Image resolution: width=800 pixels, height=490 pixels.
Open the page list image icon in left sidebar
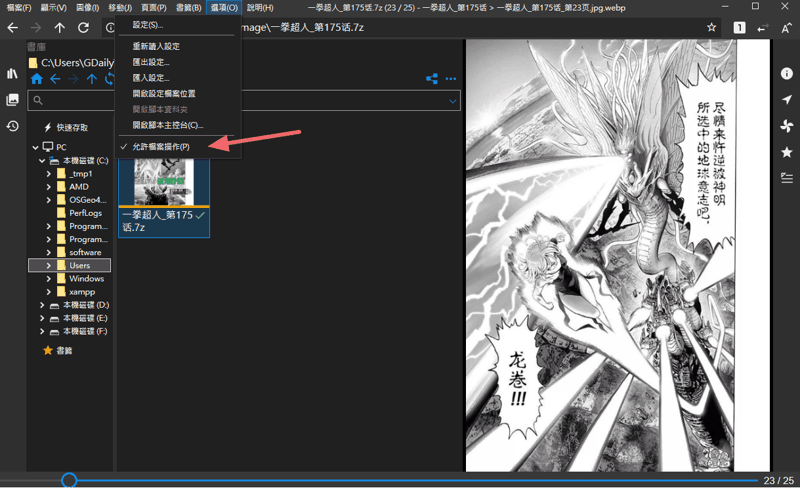pos(12,100)
